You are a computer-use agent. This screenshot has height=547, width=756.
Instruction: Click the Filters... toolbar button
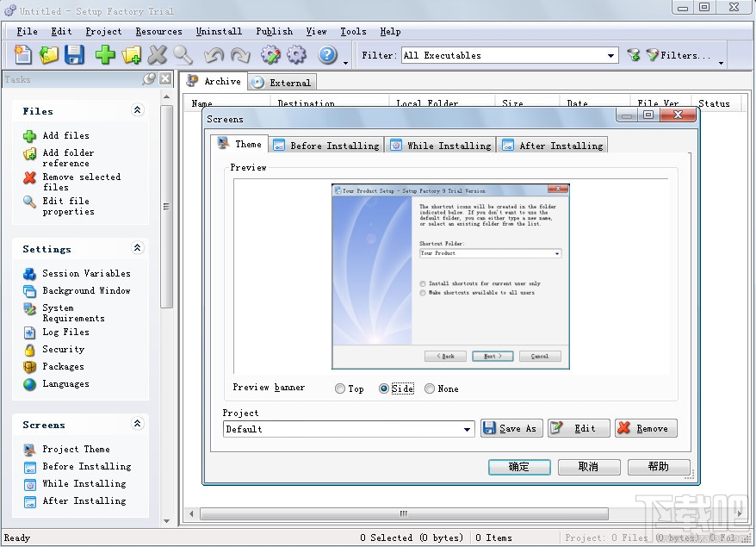[x=678, y=55]
